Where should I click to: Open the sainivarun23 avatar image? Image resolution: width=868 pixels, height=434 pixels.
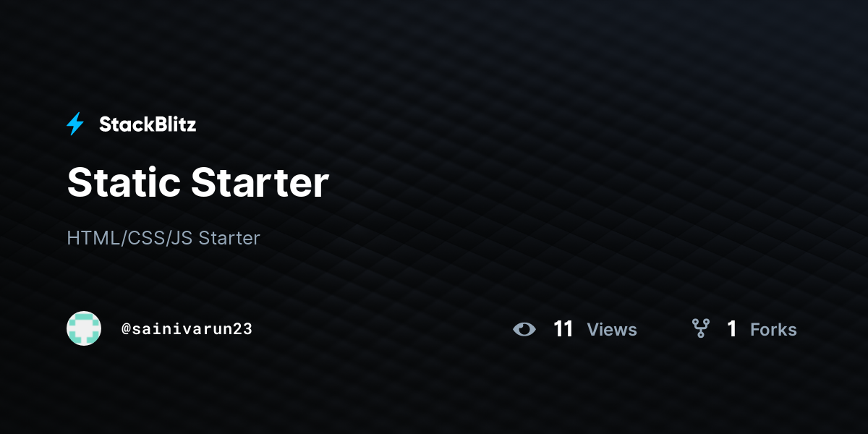(x=84, y=328)
